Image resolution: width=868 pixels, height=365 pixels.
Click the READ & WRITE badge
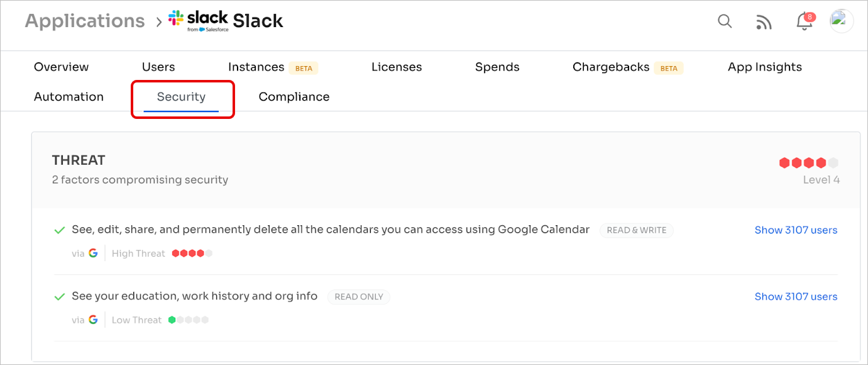(636, 230)
